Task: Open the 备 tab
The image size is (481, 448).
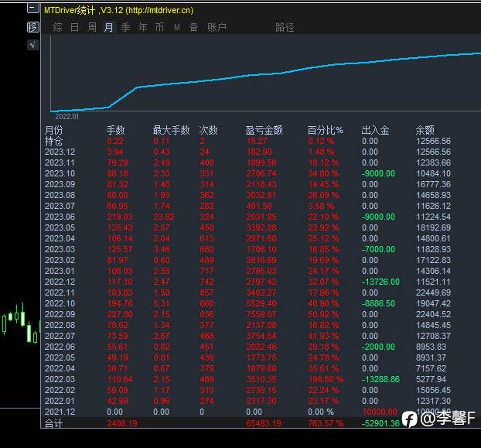Action: coord(193,27)
